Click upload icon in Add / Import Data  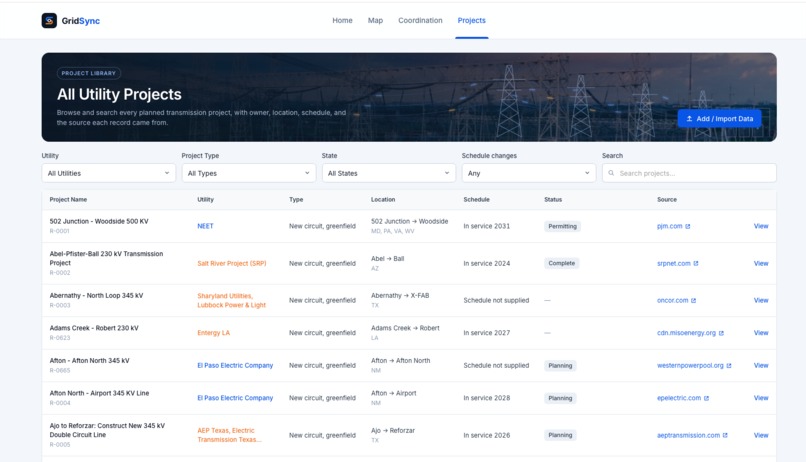[689, 119]
